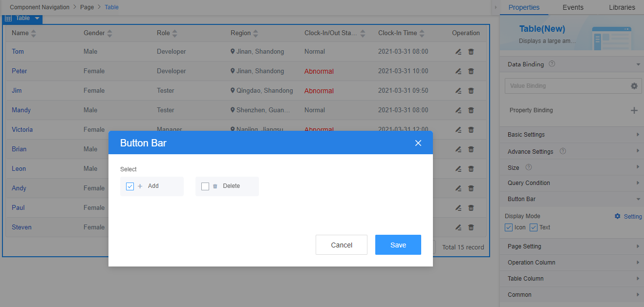Click the Total 15 record text
Image resolution: width=644 pixels, height=307 pixels.
[463, 247]
